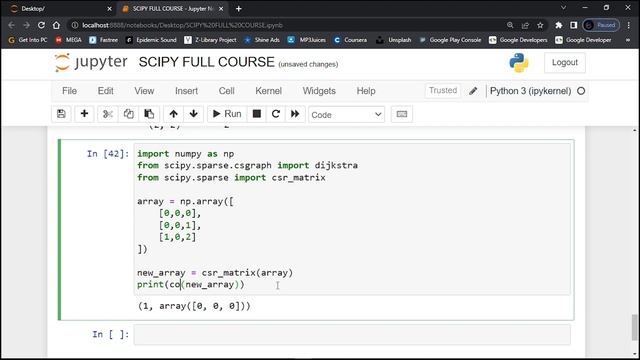Restart kernel and run all cells icon
The height and width of the screenshot is (360, 640).
tap(295, 114)
